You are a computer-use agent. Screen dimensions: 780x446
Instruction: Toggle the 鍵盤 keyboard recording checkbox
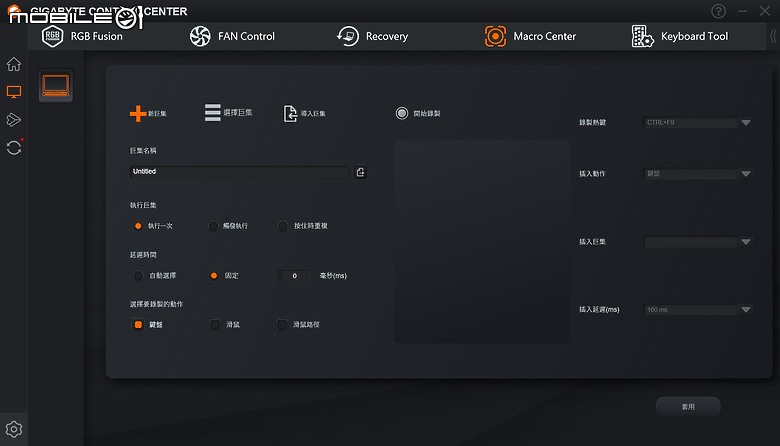pyautogui.click(x=138, y=325)
